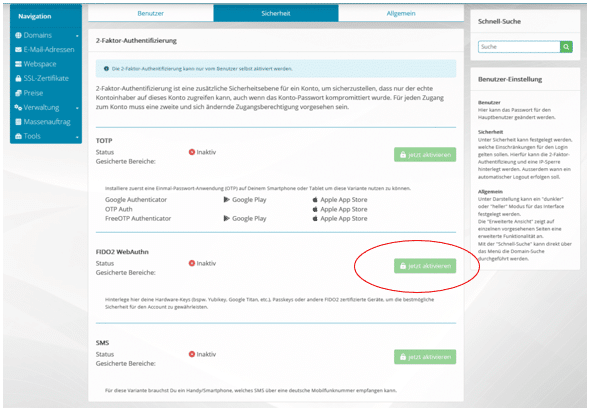Focus the Schnell-Suche search field

pos(519,47)
